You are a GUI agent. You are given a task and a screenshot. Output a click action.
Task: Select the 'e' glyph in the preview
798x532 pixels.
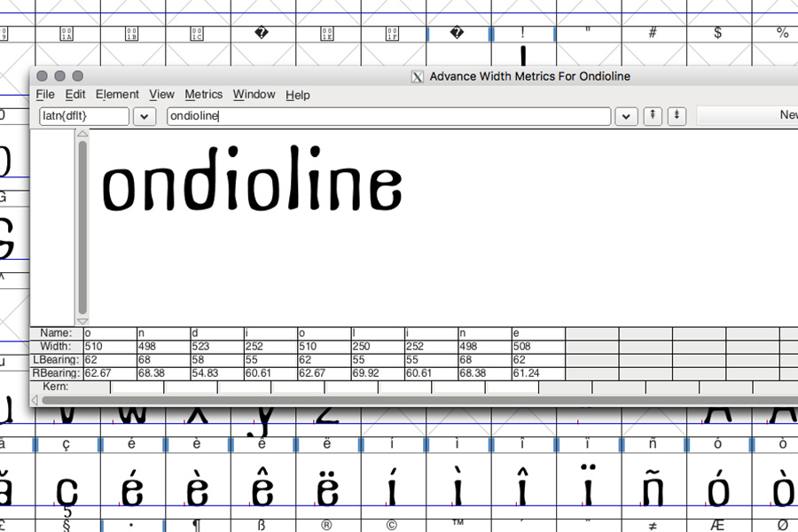click(386, 189)
